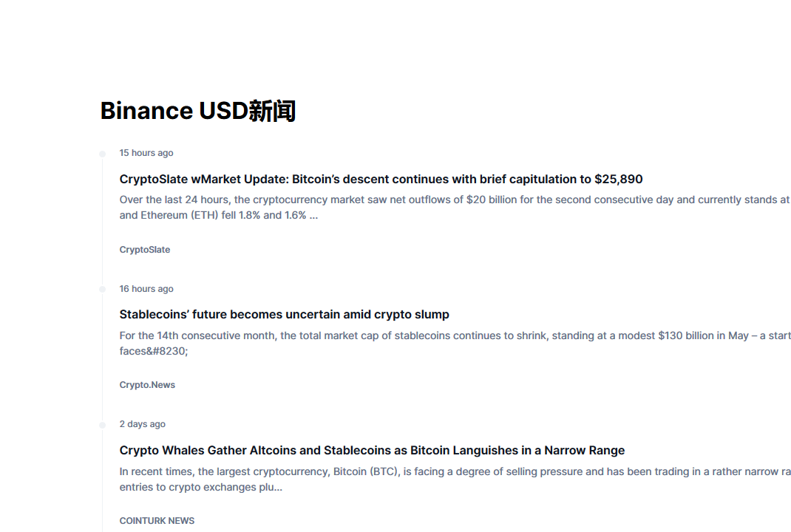Click the 16 hours ago timestamp
Image resolution: width=791 pixels, height=532 pixels.
(146, 288)
